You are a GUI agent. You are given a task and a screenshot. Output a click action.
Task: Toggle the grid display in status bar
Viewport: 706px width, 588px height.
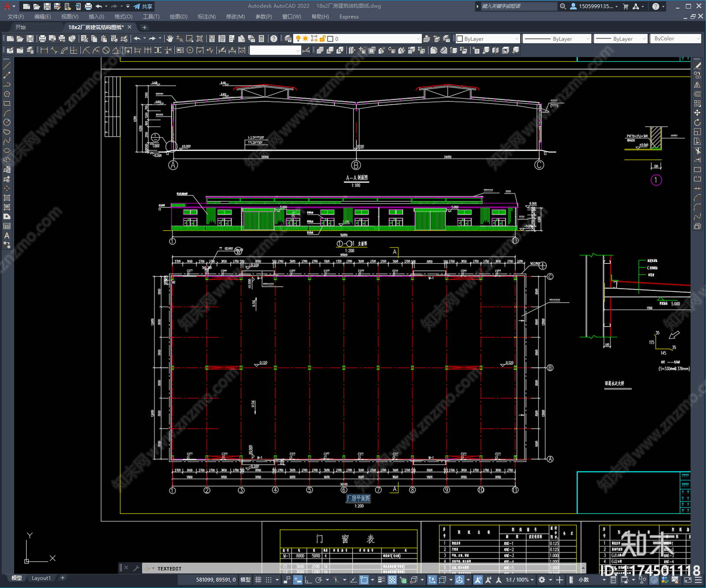pos(258,580)
